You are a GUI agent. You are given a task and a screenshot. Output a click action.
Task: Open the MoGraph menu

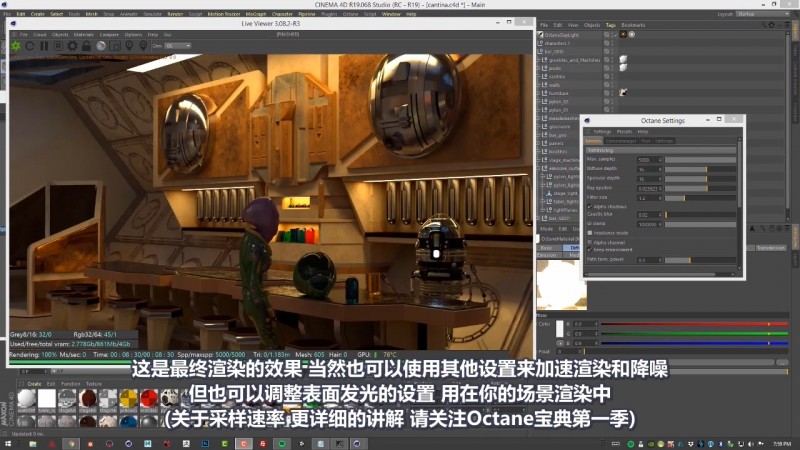point(256,14)
